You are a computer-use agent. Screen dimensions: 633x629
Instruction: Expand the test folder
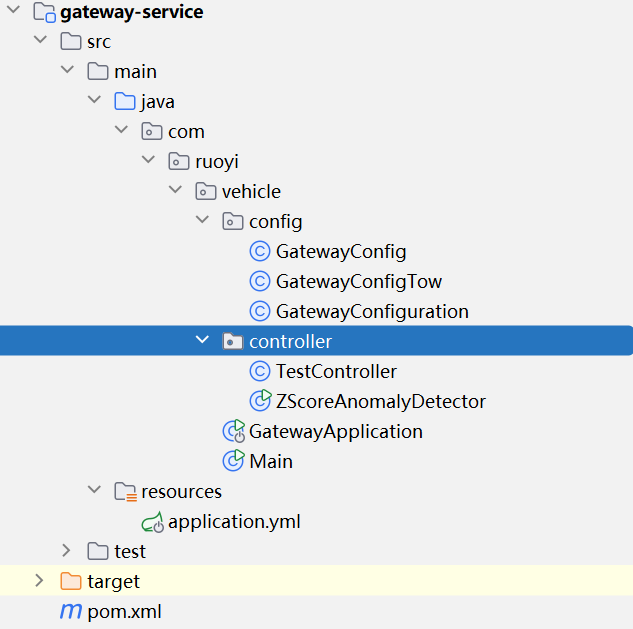(x=67, y=551)
